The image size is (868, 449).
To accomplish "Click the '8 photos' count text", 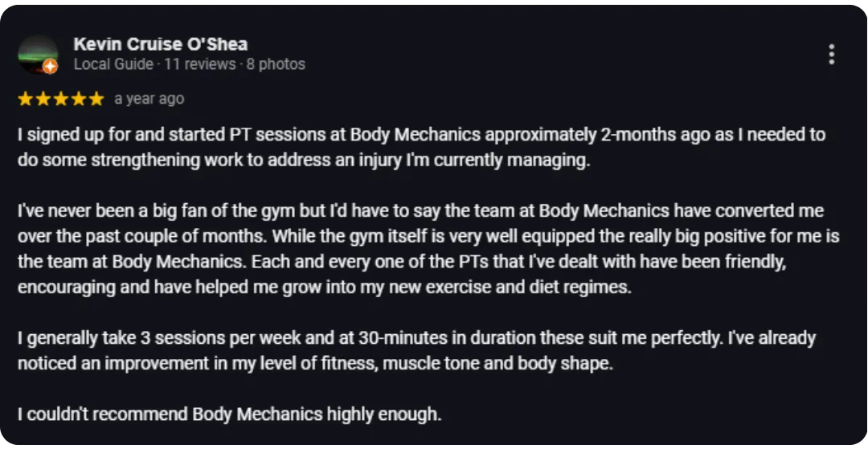I will point(276,64).
